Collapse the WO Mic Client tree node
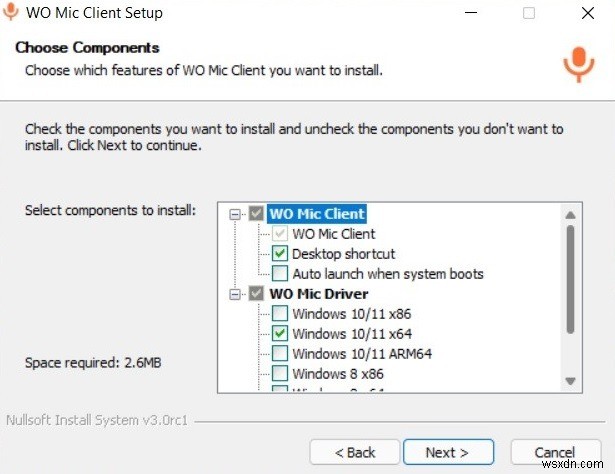 [235, 214]
